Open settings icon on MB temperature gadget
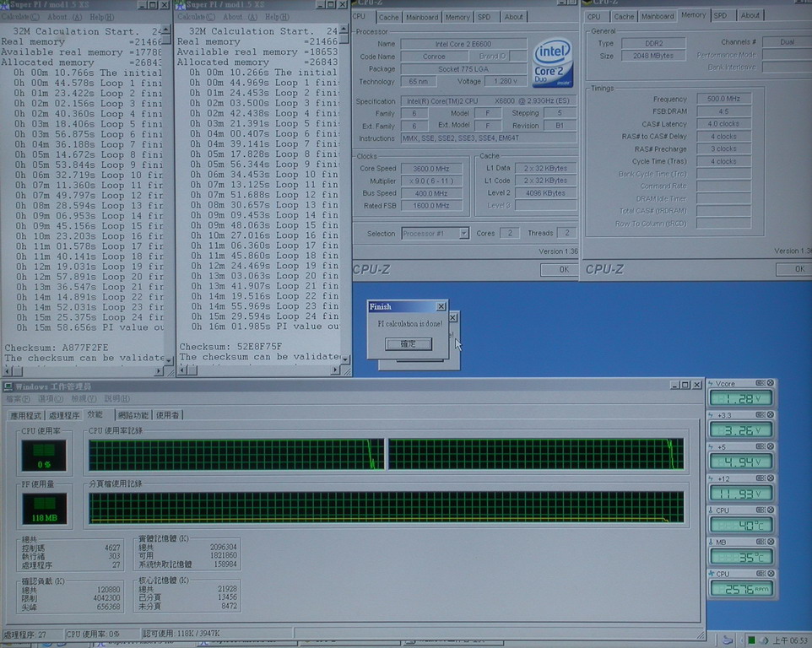 761,542
